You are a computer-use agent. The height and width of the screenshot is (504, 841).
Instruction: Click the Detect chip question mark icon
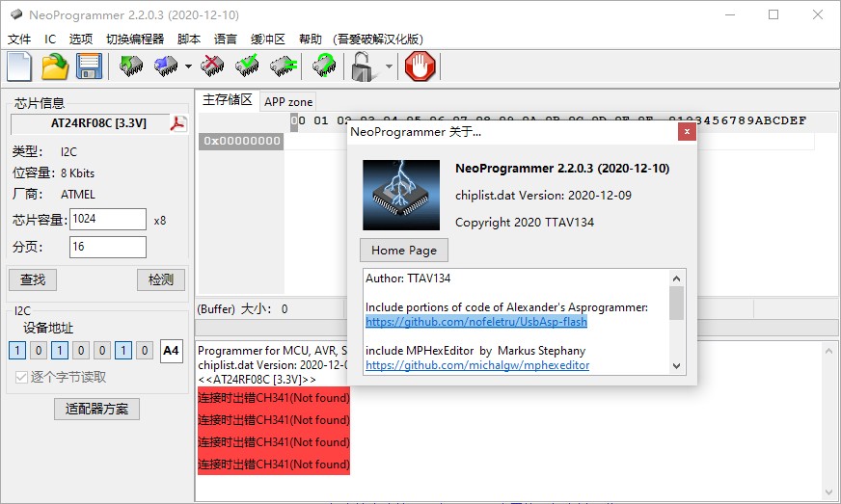pyautogui.click(x=324, y=66)
